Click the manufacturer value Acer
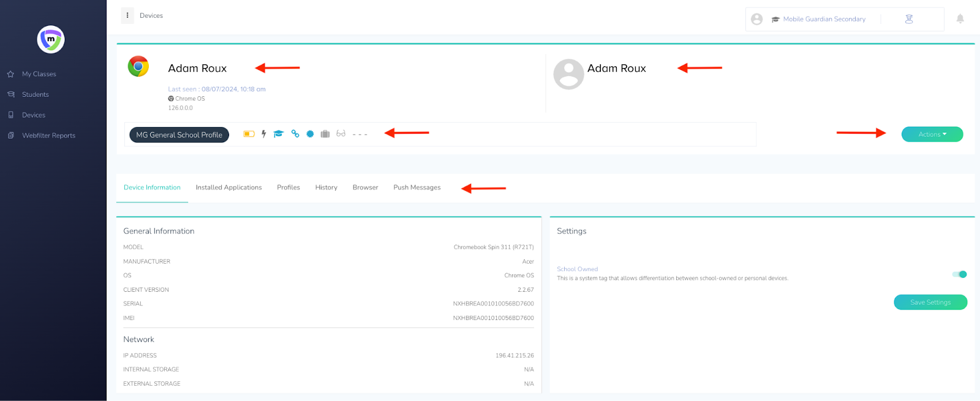The height and width of the screenshot is (401, 980). [528, 262]
